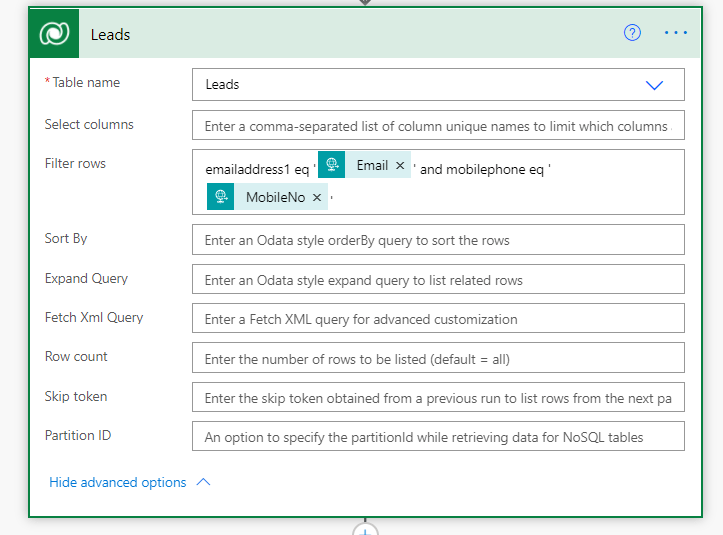This screenshot has width=723, height=535.
Task: Click inside the Filter rows expression box
Action: [500, 195]
